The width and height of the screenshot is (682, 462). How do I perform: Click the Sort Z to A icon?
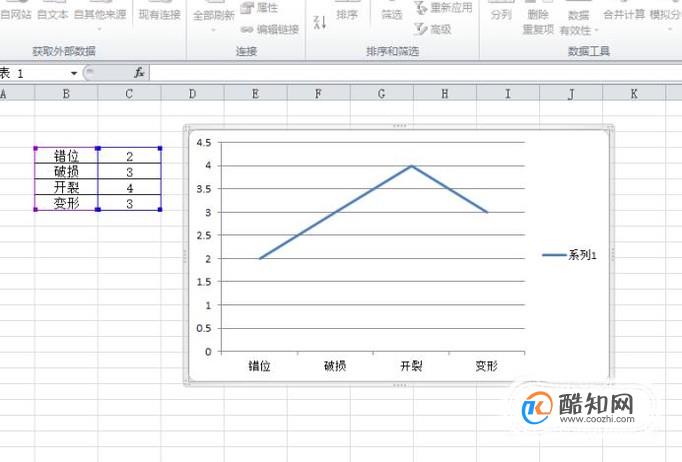click(320, 23)
